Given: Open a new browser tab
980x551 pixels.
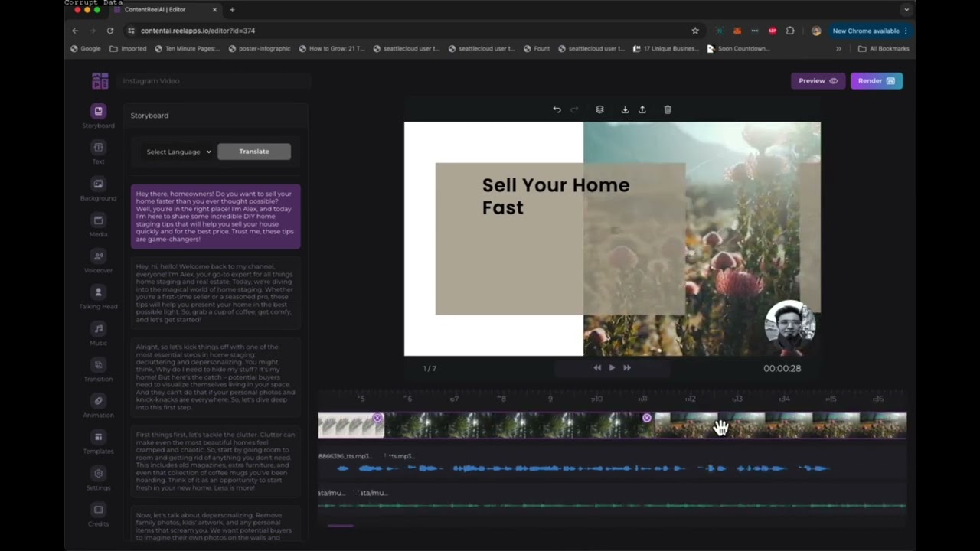Looking at the screenshot, I should 232,10.
